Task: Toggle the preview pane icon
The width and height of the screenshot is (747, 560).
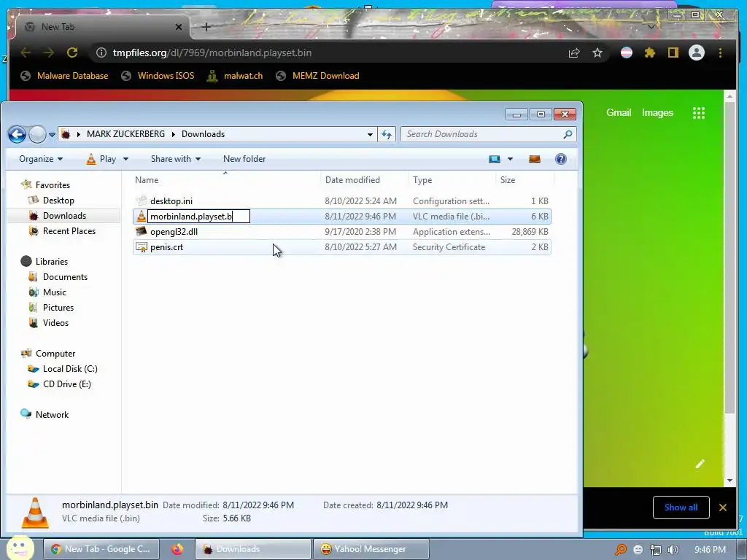Action: pyautogui.click(x=535, y=159)
